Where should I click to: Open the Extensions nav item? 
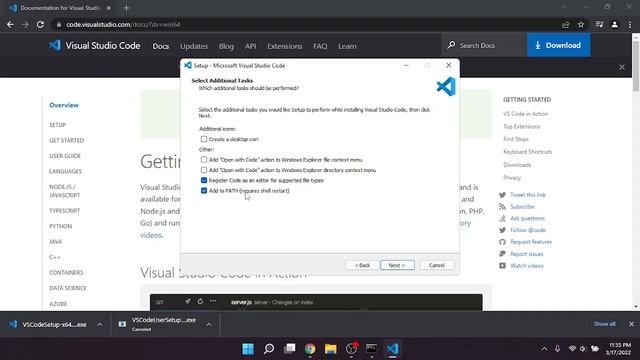coord(284,46)
